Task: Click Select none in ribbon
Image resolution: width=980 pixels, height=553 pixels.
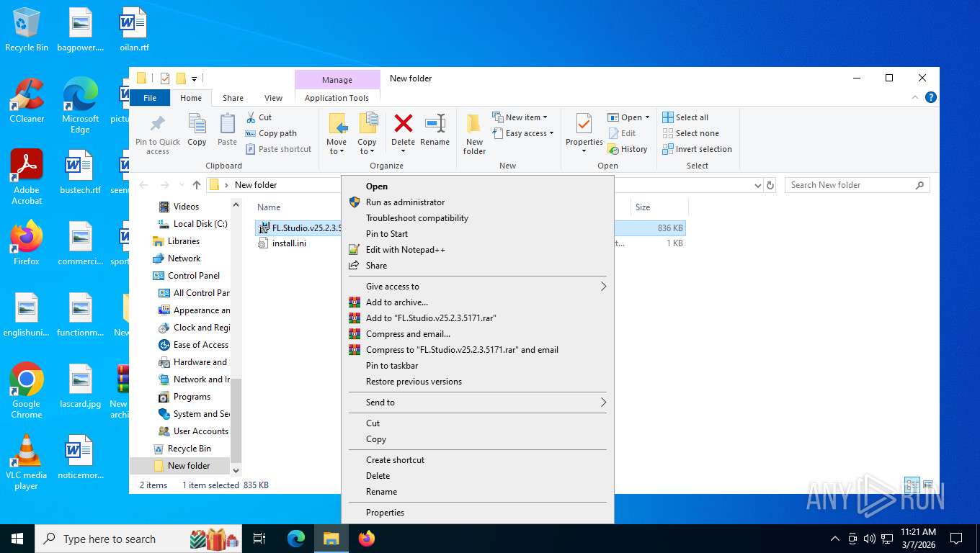Action: 690,133
